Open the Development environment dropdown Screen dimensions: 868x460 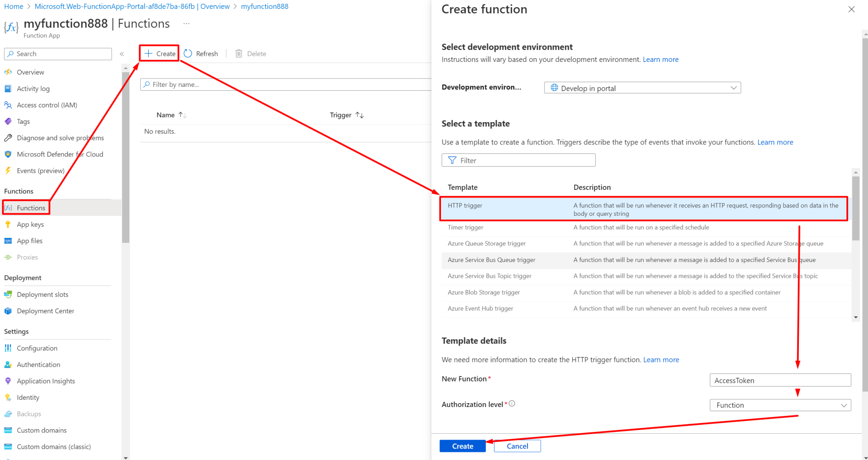point(642,88)
